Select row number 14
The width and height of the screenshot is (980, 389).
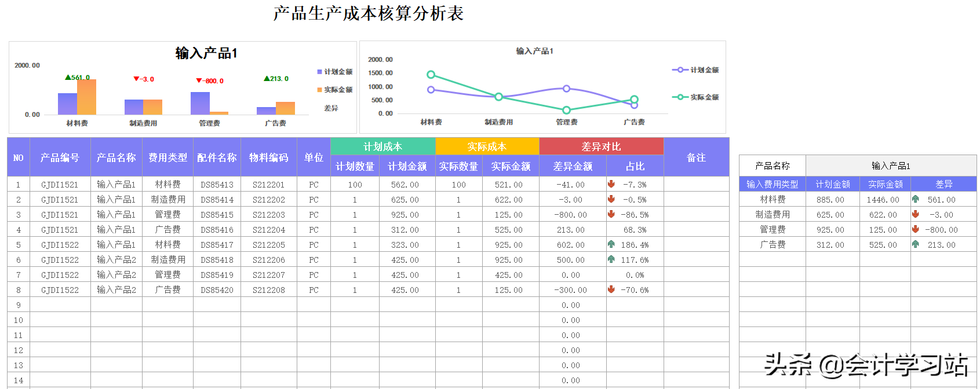click(x=19, y=380)
